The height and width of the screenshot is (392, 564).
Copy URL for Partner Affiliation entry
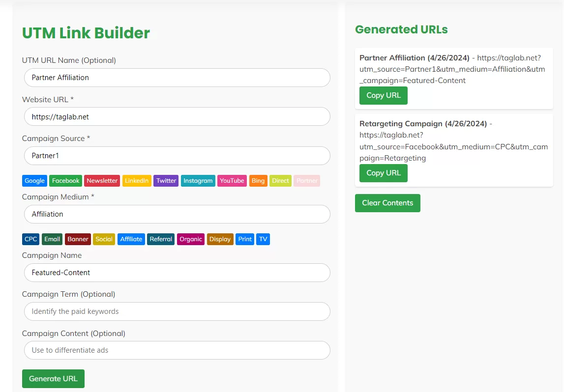(384, 96)
